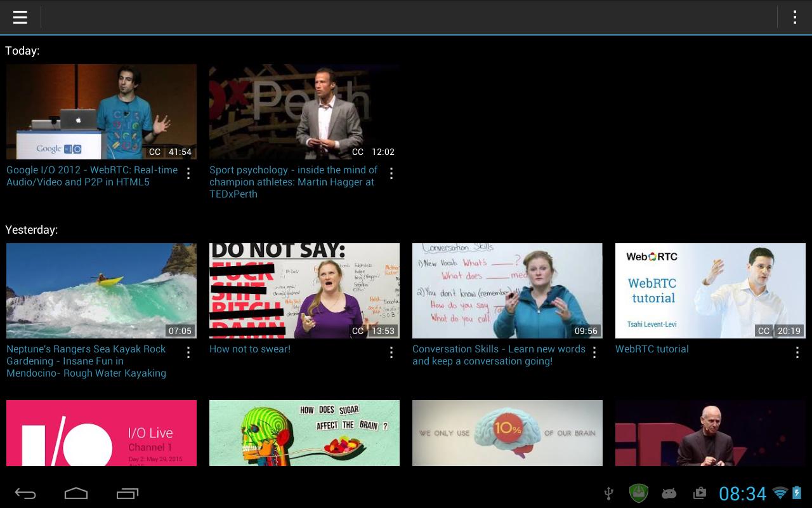Tap the clock showing 08:34 in status bar
The width and height of the screenshot is (812, 508).
point(742,493)
